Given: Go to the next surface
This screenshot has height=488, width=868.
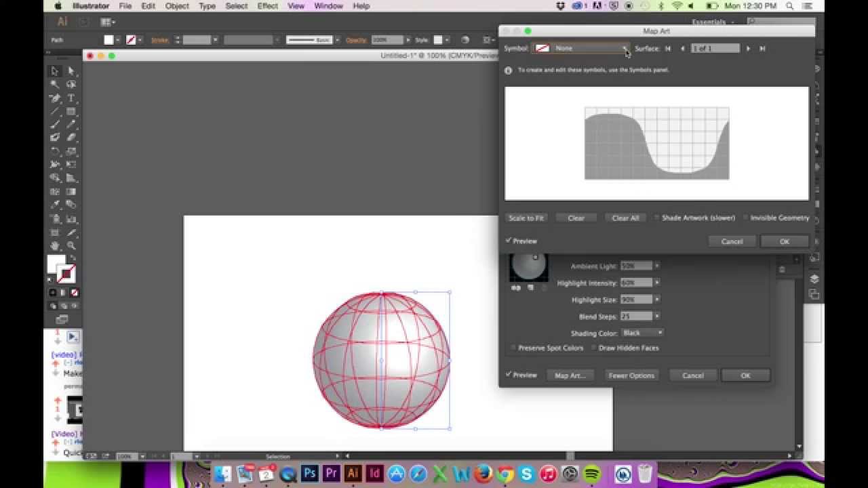Looking at the screenshot, I should 748,48.
